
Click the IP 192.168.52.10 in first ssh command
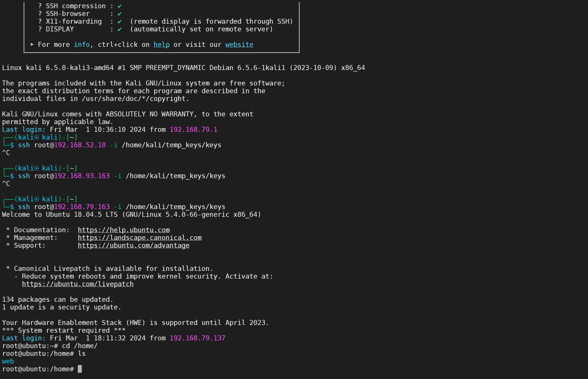click(80, 145)
